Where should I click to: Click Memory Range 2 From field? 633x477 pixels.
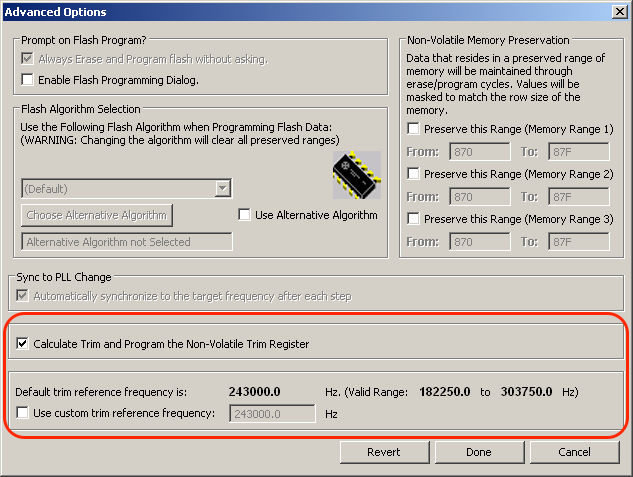coord(480,197)
